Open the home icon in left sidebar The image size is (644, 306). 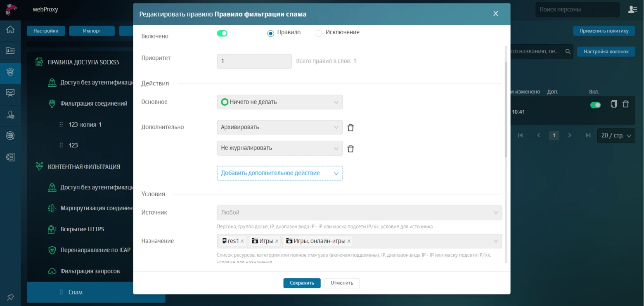tap(10, 30)
